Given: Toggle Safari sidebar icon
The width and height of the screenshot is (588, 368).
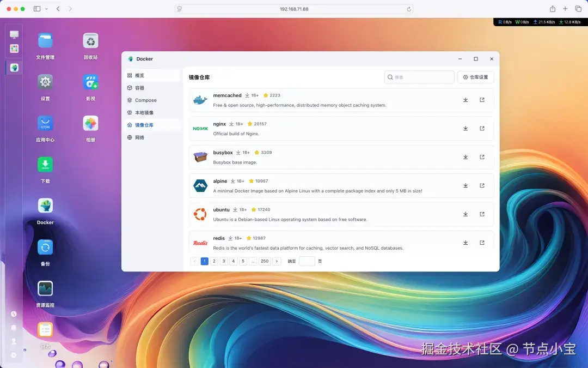Looking at the screenshot, I should click(x=37, y=9).
